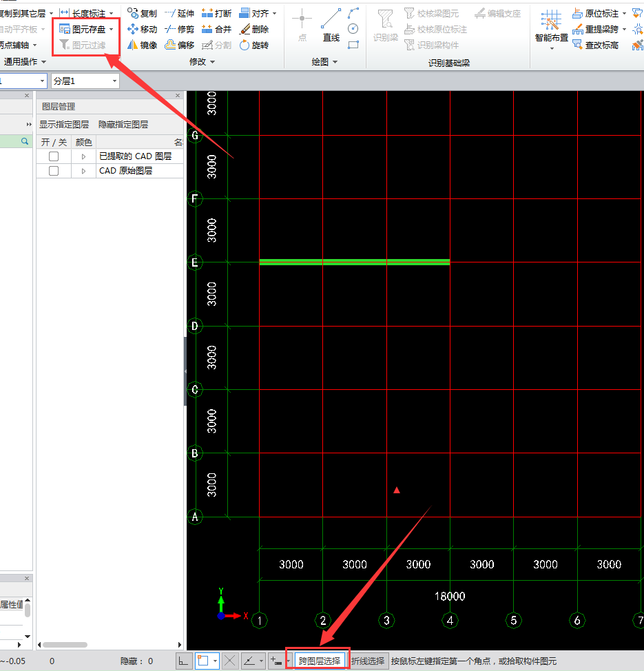Screen dimensions: 644x671
Task: Click the search magnifier icon in left panel
Action: 25,141
